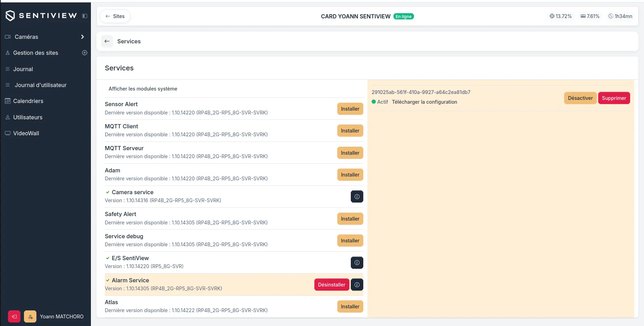The image size is (644, 326).
Task: Show info for Camera service
Action: click(x=357, y=197)
